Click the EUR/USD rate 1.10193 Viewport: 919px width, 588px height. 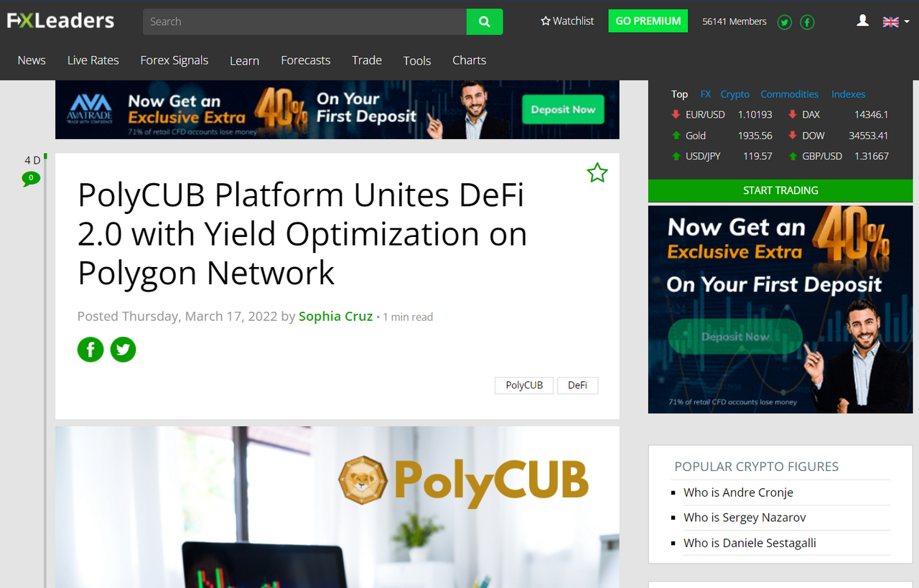755,114
